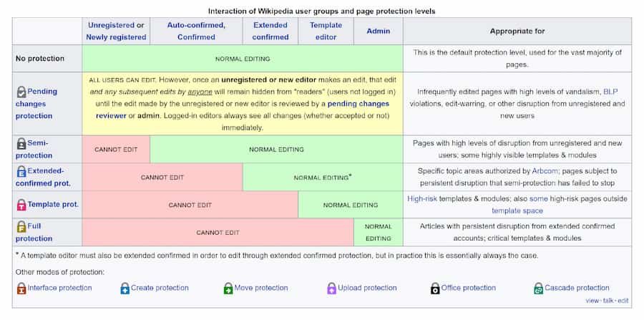644x320 pixels.
Task: Follow the Full protection link
Action: [34, 232]
